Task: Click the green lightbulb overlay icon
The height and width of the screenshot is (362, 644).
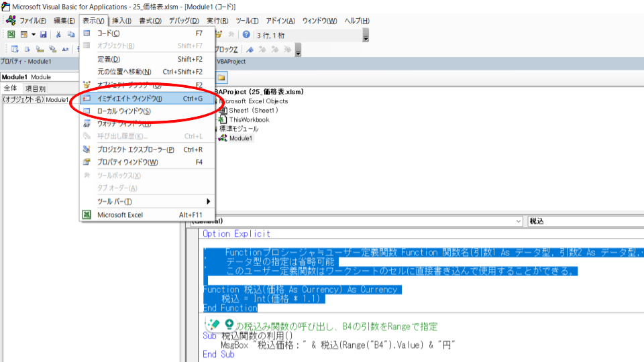Action: click(x=229, y=324)
